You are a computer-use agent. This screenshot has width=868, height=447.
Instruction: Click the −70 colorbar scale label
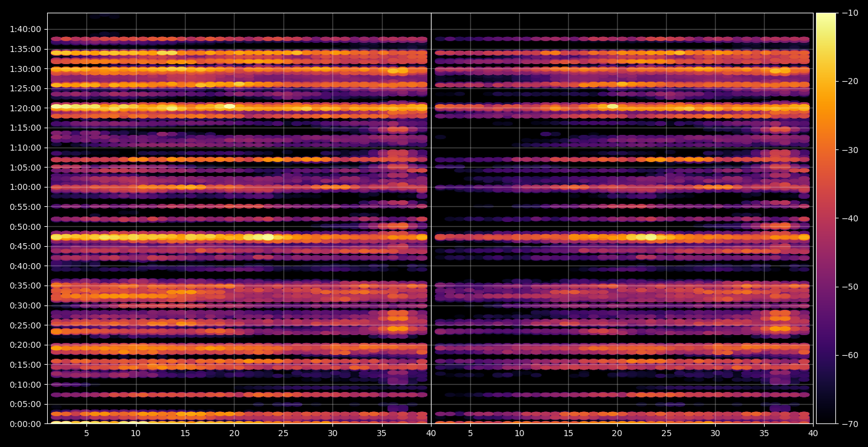[x=849, y=423]
